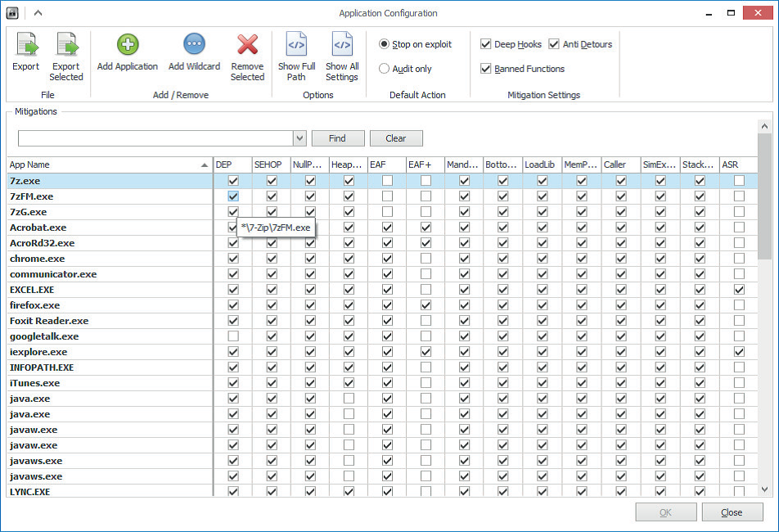This screenshot has height=532, width=779.
Task: Click the scrollbar up arrow
Action: [764, 126]
